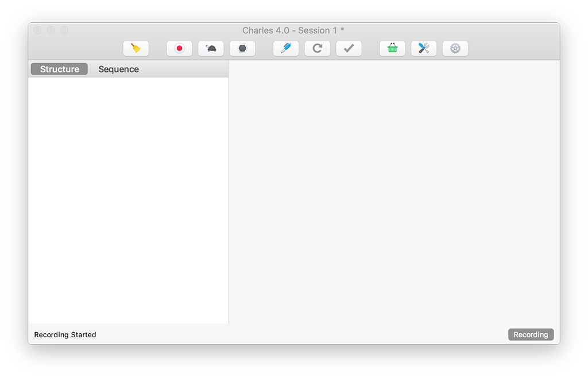Toggle throttling with the turtle icon
The image size is (588, 378).
(211, 49)
